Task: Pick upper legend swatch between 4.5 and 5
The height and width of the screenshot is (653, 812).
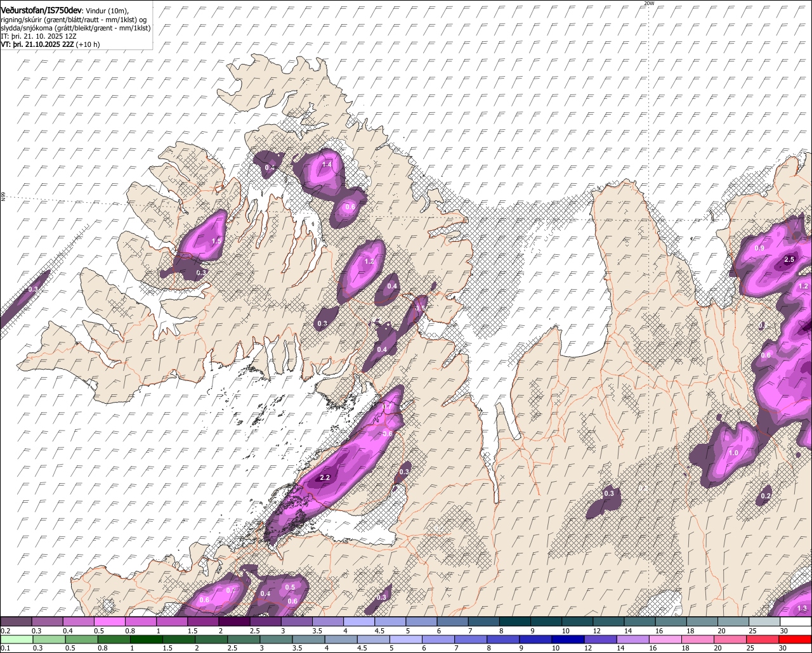Action: tap(390, 621)
